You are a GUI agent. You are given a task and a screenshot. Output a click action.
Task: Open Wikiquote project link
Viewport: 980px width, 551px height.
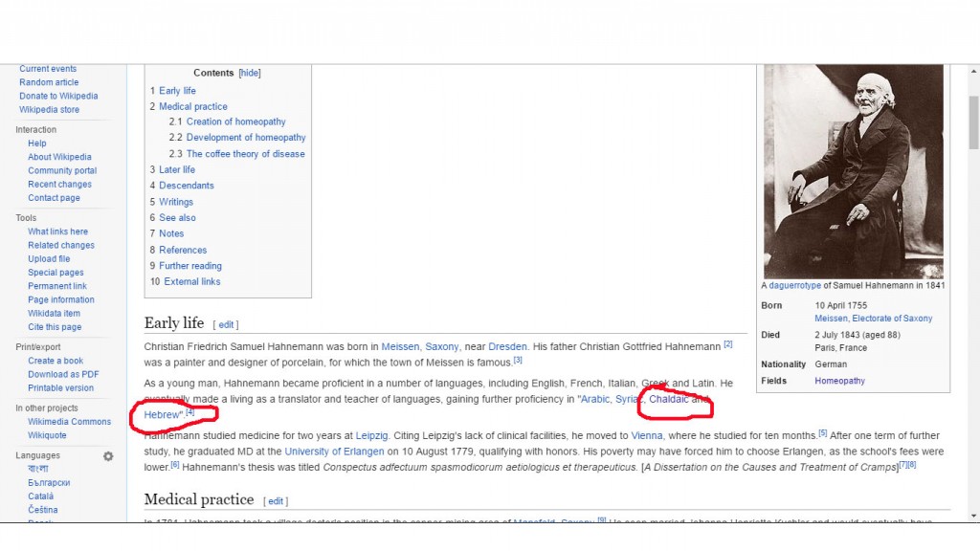pyautogui.click(x=47, y=436)
